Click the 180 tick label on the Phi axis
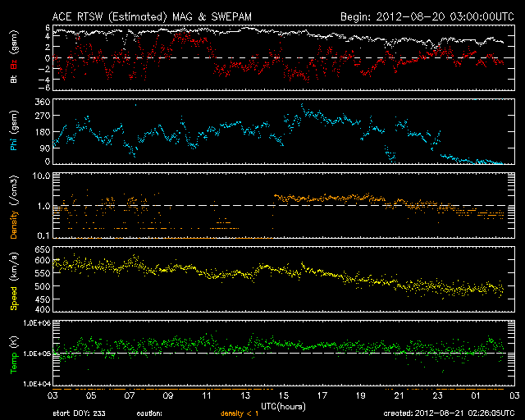Image resolution: width=525 pixels, height=420 pixels. click(x=42, y=132)
